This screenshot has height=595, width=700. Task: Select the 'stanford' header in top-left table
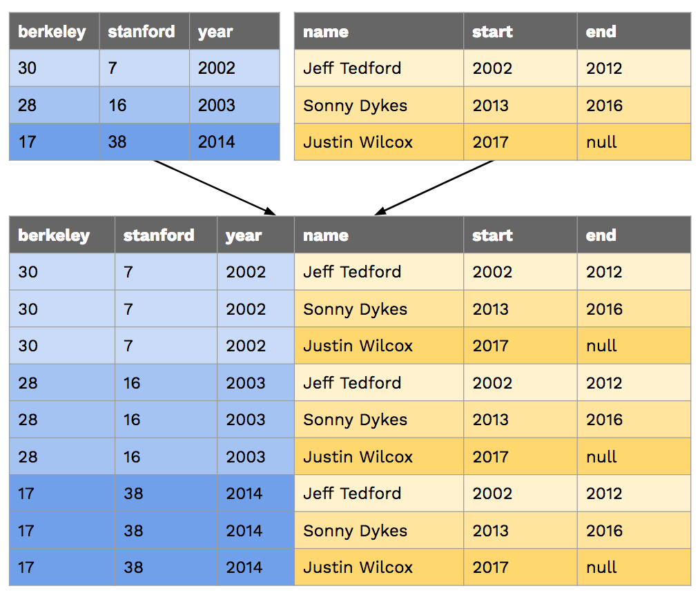pyautogui.click(x=142, y=32)
